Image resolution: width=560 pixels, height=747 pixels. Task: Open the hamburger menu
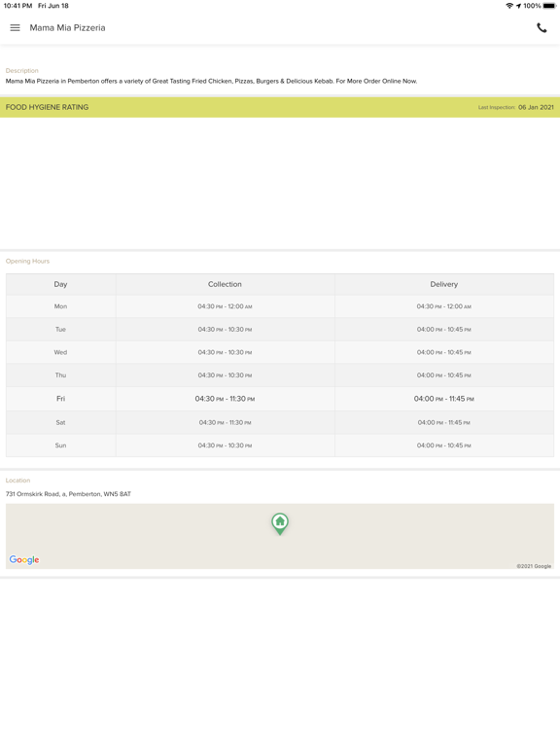(16, 27)
